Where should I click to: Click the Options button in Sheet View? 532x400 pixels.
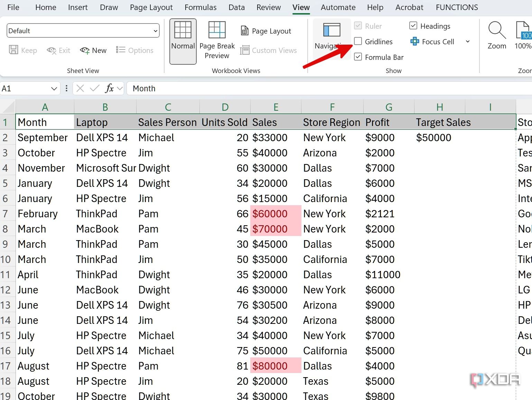[135, 50]
